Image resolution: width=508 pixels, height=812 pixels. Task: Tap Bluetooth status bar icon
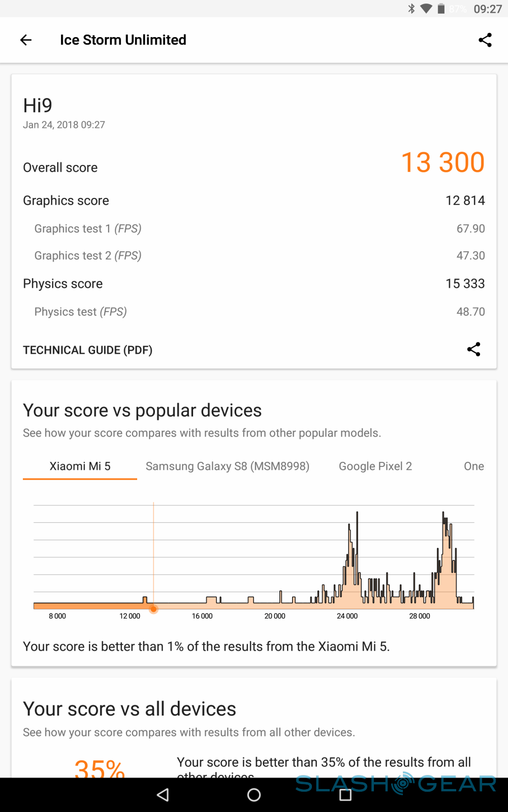pos(411,9)
